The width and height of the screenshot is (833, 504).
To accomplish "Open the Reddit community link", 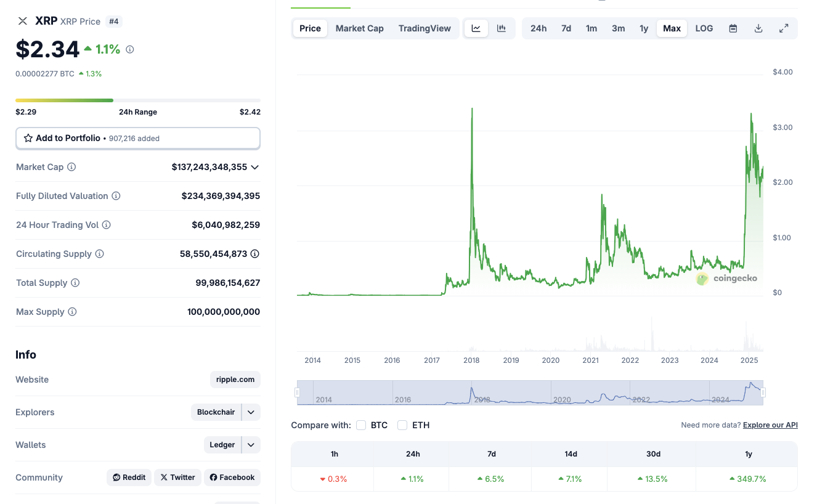I will coord(129,478).
